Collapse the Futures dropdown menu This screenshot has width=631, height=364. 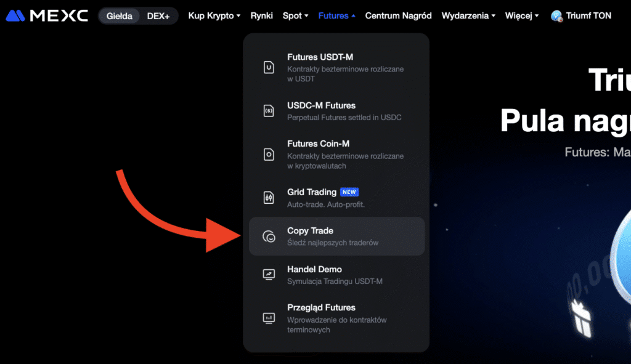(x=336, y=16)
